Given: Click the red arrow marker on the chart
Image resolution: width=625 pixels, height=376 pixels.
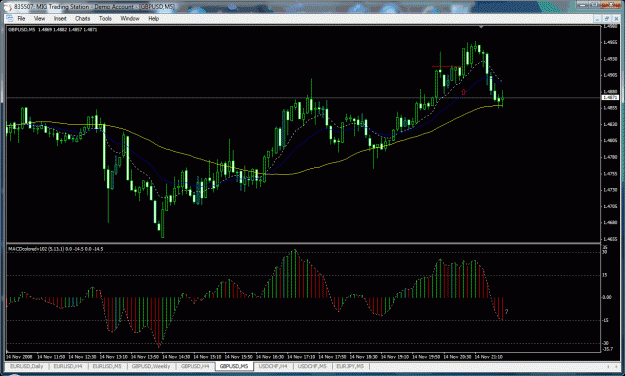Looking at the screenshot, I should click(x=463, y=92).
